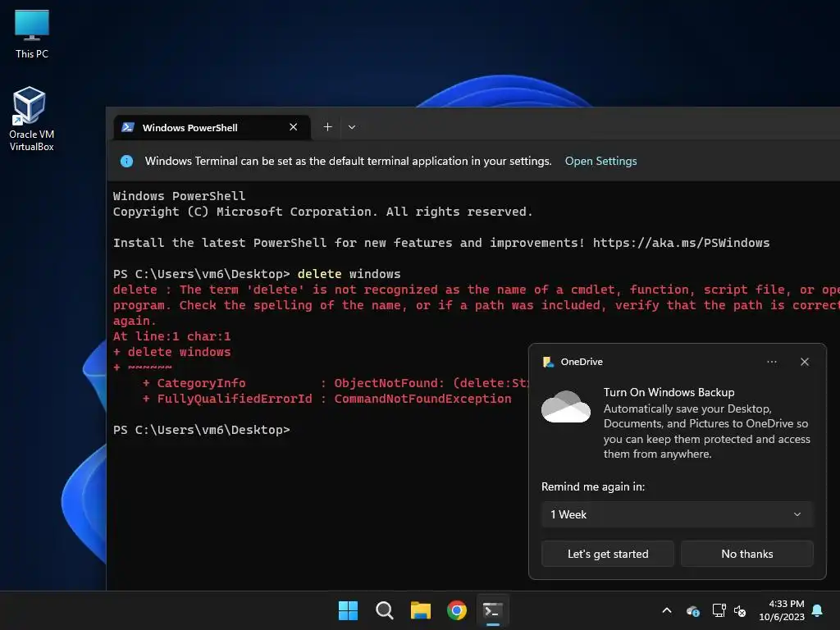The width and height of the screenshot is (840, 630).
Task: Click the blue info icon in terminal banner
Action: 126,162
